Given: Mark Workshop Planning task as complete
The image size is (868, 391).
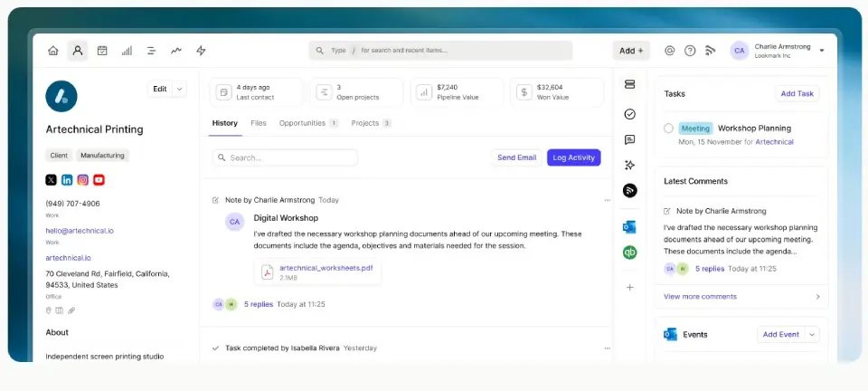Looking at the screenshot, I should 669,129.
